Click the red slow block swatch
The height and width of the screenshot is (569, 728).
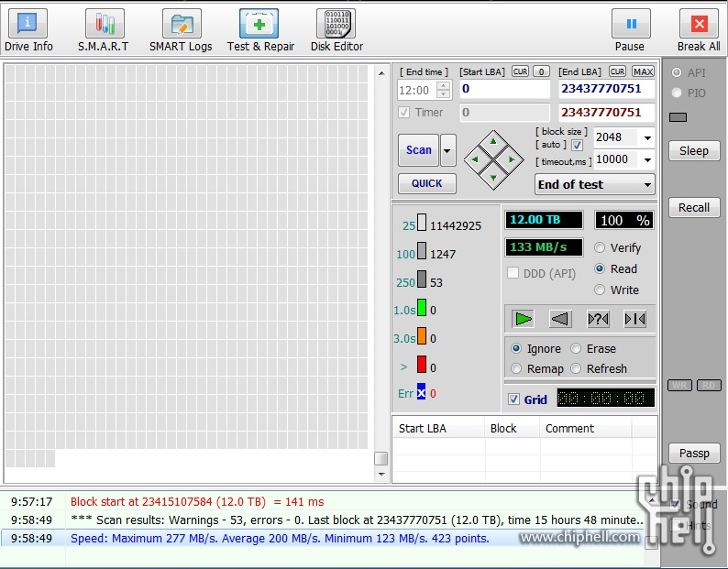pos(422,365)
